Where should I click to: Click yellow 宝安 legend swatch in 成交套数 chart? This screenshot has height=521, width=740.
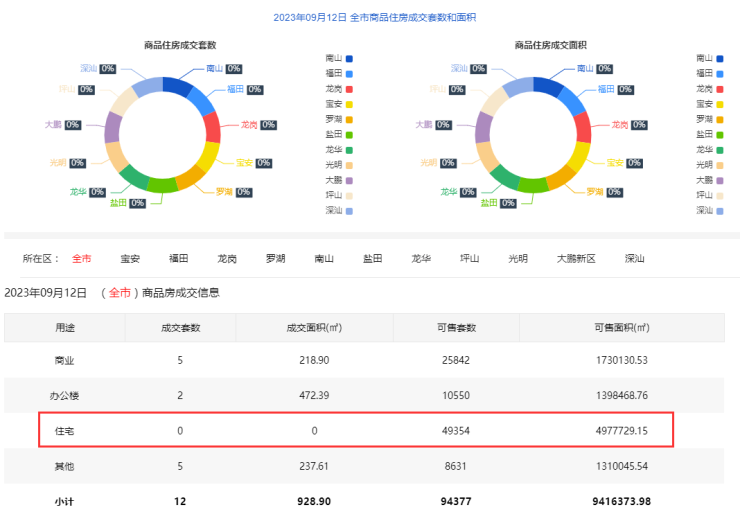tap(347, 103)
